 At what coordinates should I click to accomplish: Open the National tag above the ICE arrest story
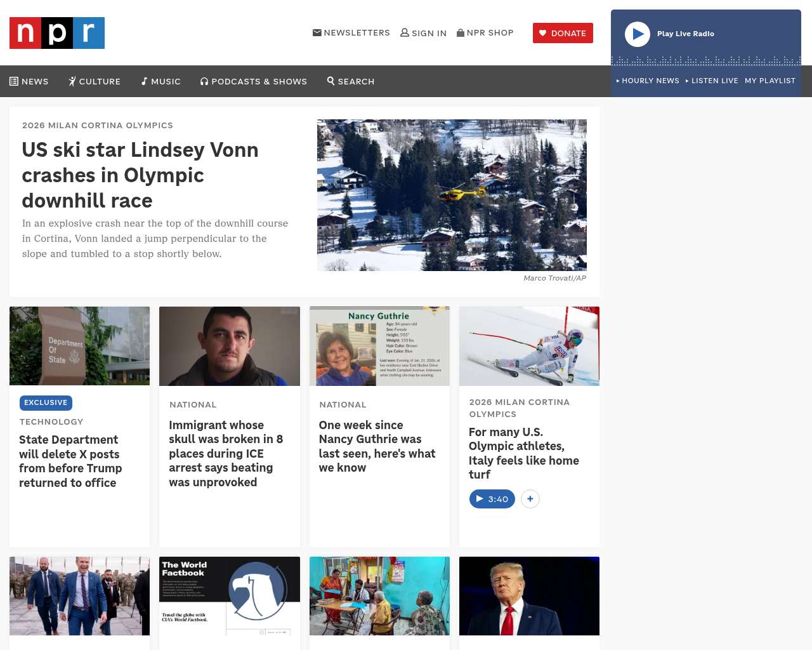[x=193, y=404]
